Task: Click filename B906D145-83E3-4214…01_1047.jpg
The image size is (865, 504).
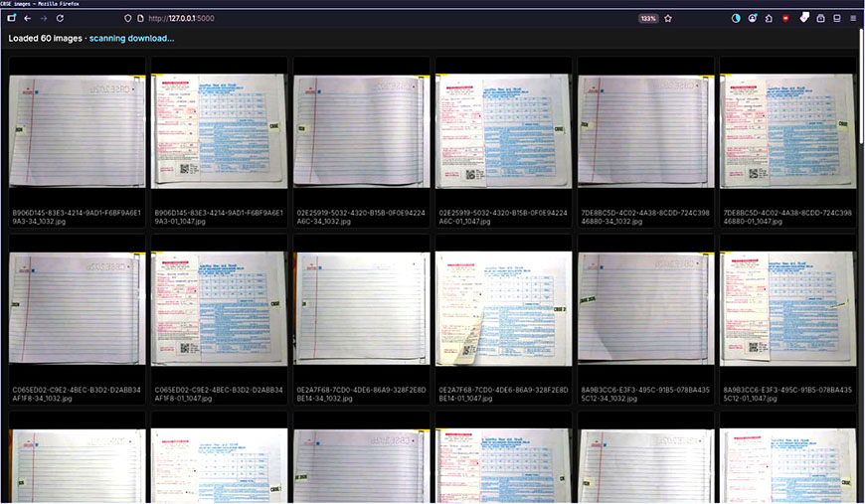Action: pyautogui.click(x=219, y=217)
